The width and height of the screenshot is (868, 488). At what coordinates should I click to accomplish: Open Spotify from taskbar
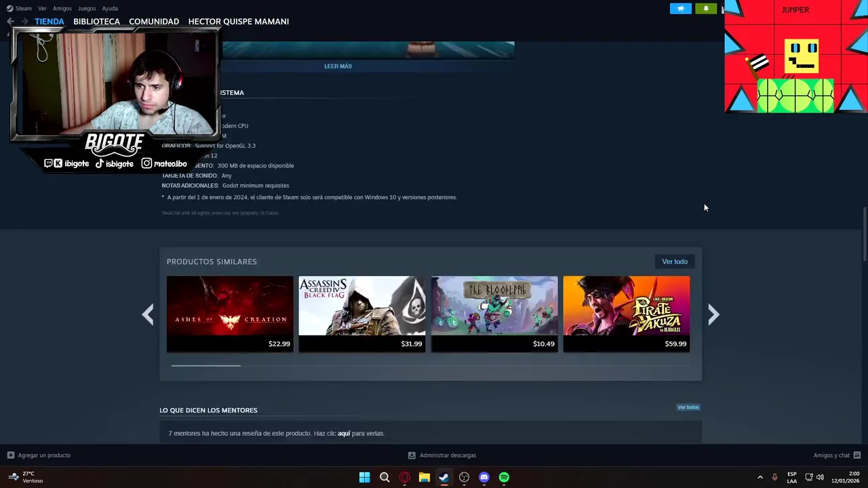504,477
